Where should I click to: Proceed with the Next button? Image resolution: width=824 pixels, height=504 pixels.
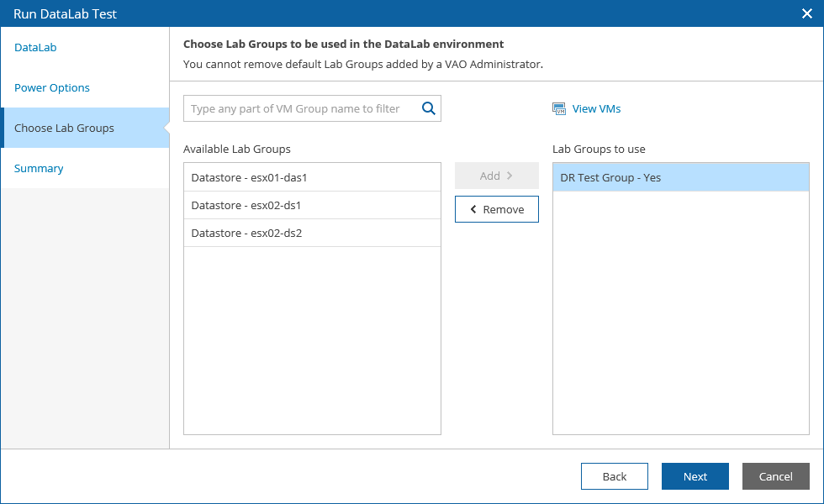[x=695, y=476]
